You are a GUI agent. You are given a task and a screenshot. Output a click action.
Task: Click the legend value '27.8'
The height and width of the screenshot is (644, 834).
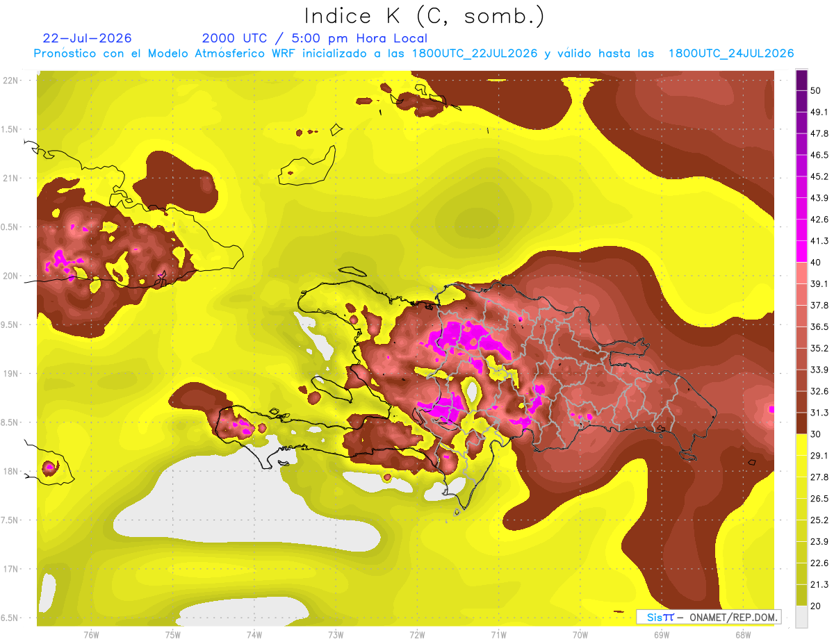point(819,477)
